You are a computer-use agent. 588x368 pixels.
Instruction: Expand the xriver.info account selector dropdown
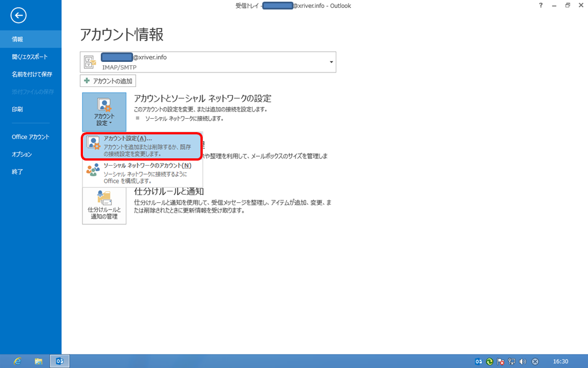[x=332, y=62]
